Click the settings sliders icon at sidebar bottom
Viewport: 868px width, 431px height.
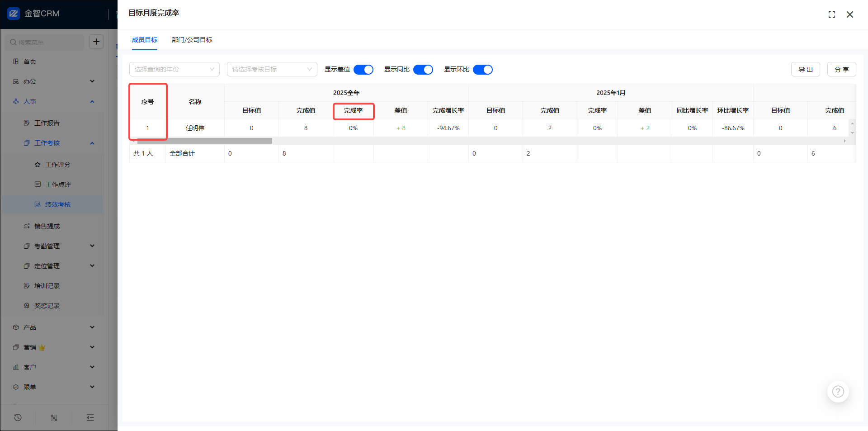[x=54, y=417]
